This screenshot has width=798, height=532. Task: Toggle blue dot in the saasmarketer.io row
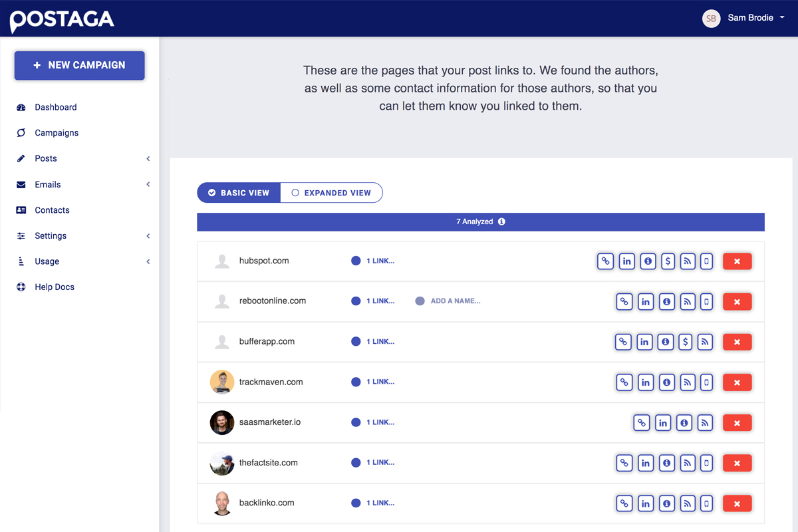pyautogui.click(x=356, y=422)
